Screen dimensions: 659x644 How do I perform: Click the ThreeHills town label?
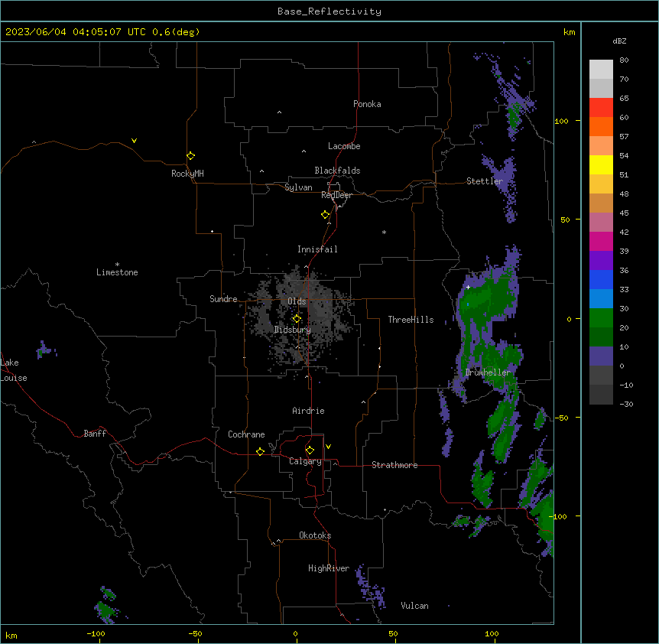coord(411,320)
